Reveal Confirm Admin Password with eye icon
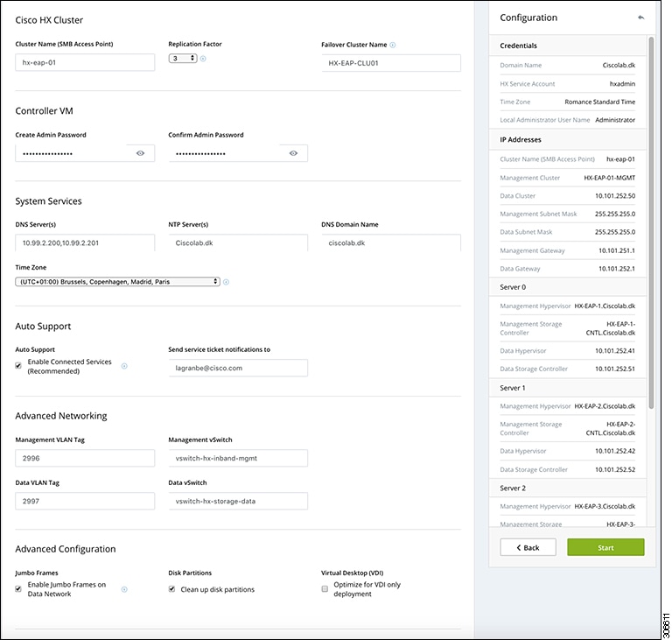Viewport: 672px width, 640px height. tap(293, 153)
